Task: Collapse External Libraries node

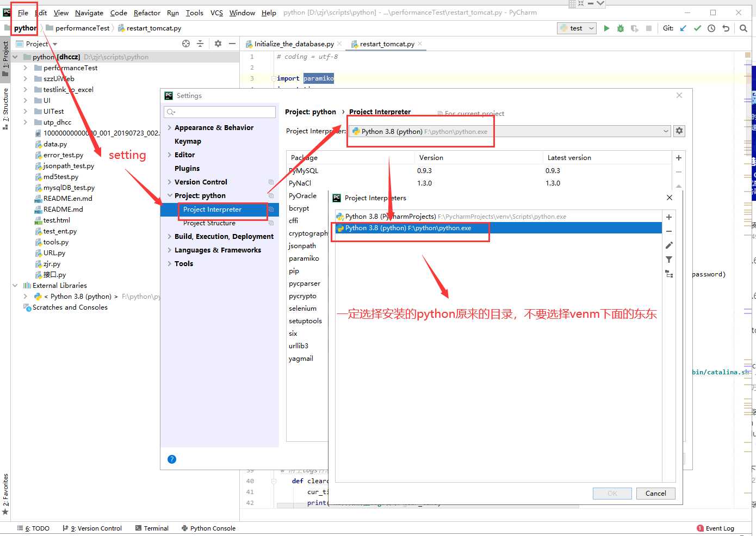Action: point(15,286)
